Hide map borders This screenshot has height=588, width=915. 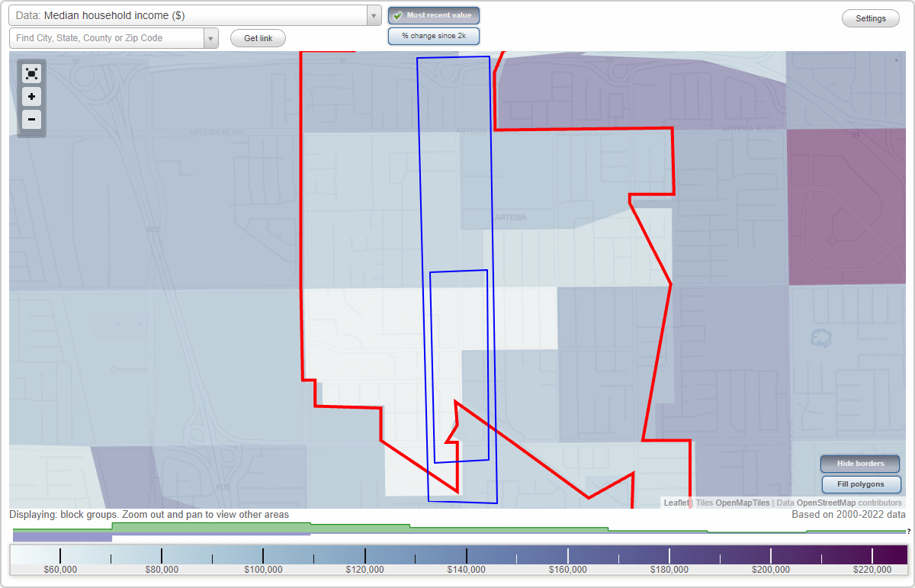pos(859,464)
